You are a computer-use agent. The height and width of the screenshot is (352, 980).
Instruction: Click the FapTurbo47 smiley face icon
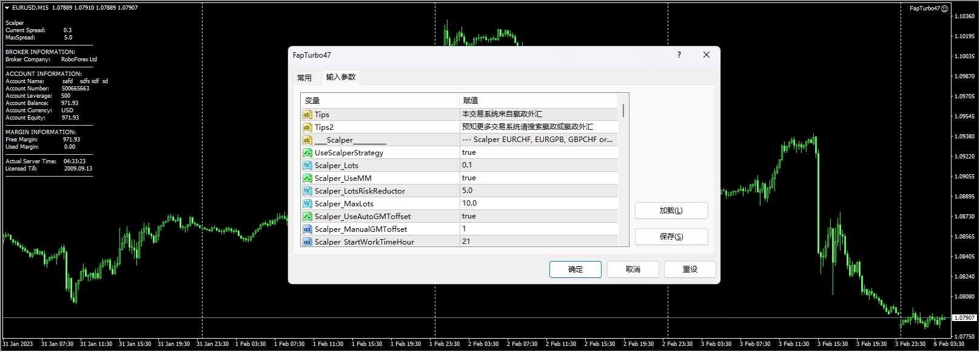click(x=944, y=8)
